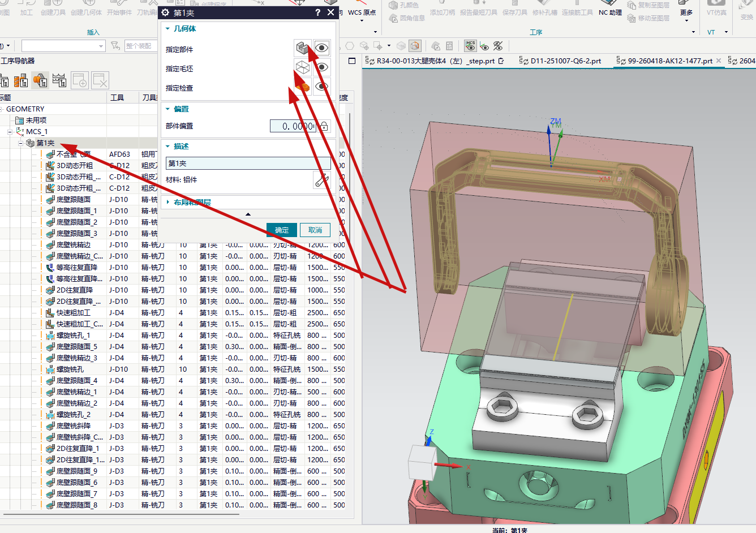Click the 取消 button

[315, 230]
